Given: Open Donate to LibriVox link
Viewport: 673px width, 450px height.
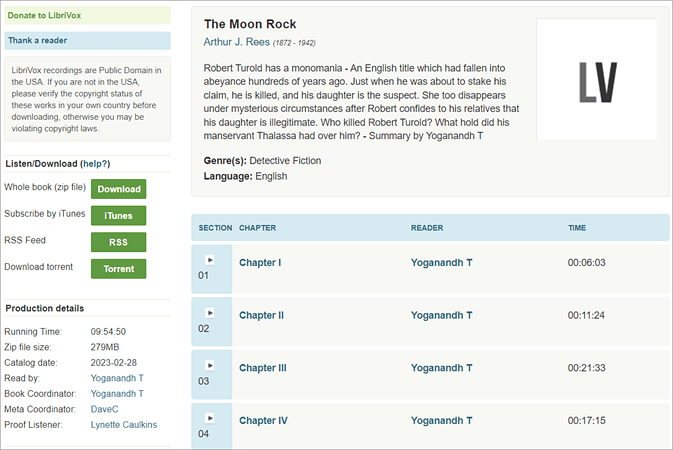Looking at the screenshot, I should point(45,17).
